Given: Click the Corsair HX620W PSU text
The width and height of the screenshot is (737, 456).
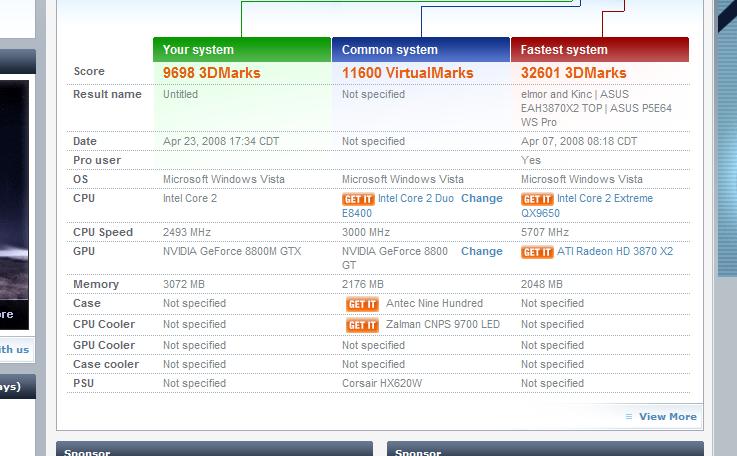Looking at the screenshot, I should coord(382,383).
